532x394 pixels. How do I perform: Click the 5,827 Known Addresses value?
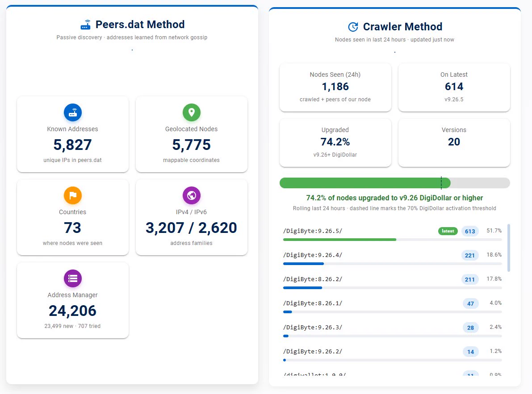tap(73, 145)
